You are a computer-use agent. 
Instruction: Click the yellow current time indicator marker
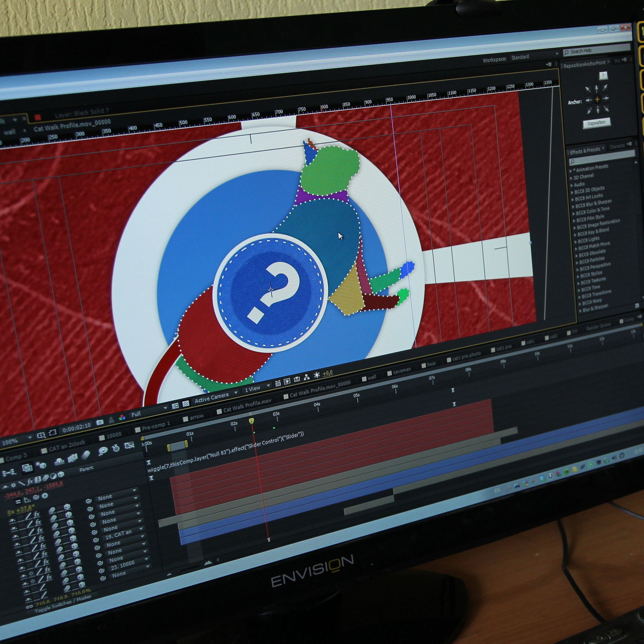click(251, 421)
